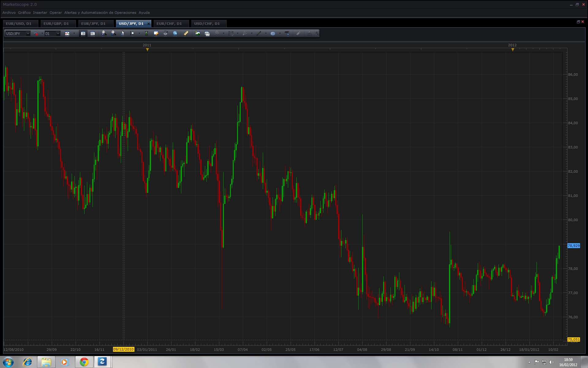Image resolution: width=588 pixels, height=368 pixels.
Task: Switch to the EUR/USD, D1 tab
Action: (x=19, y=24)
